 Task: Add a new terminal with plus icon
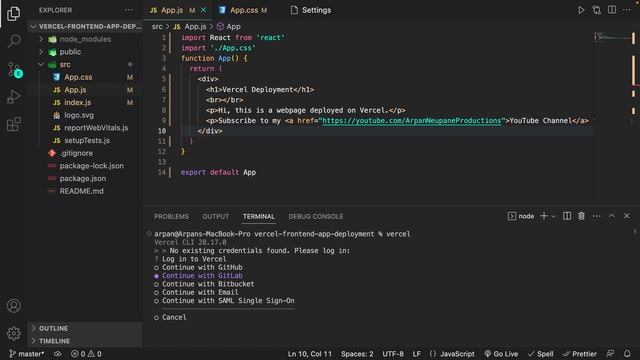click(544, 216)
